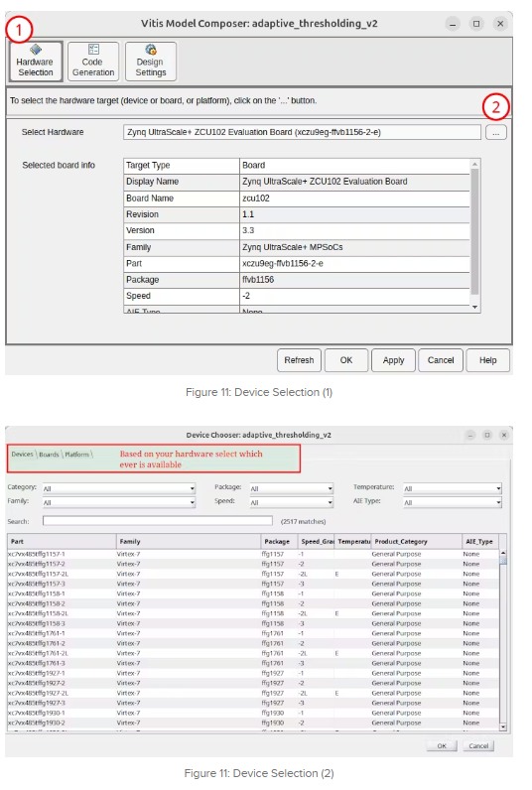Switch to the Boards tab in Device Chooser
This screenshot has width=532, height=790.
point(49,454)
